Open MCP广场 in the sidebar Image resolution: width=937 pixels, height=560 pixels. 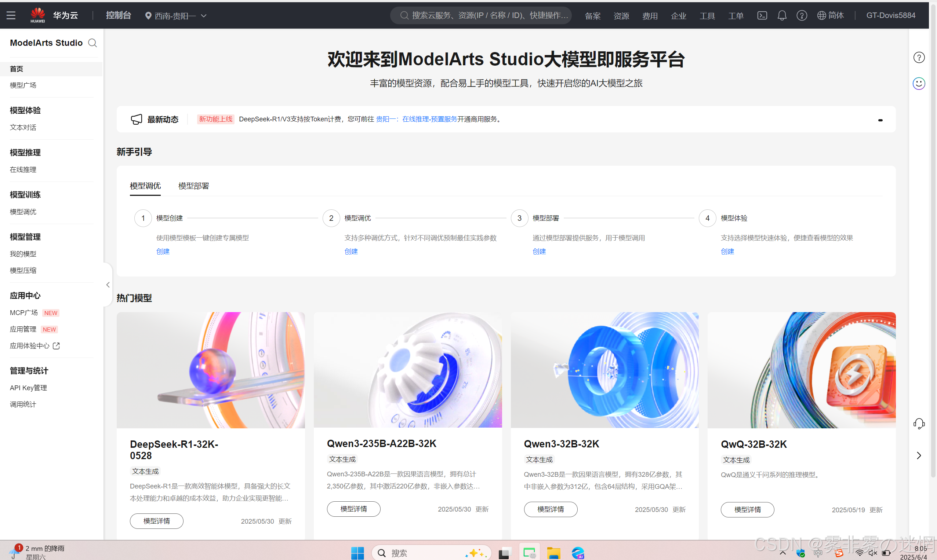(x=24, y=313)
